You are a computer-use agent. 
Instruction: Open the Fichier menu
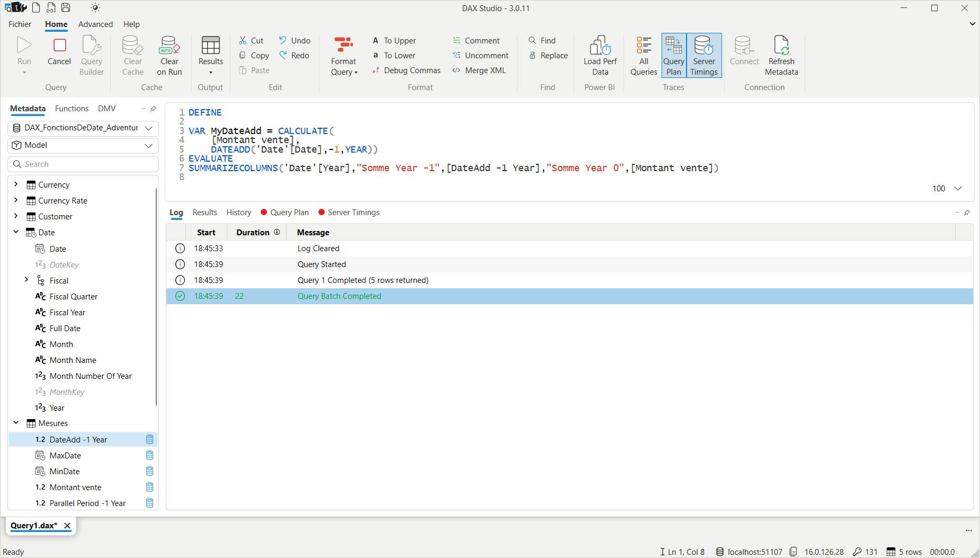click(x=20, y=24)
